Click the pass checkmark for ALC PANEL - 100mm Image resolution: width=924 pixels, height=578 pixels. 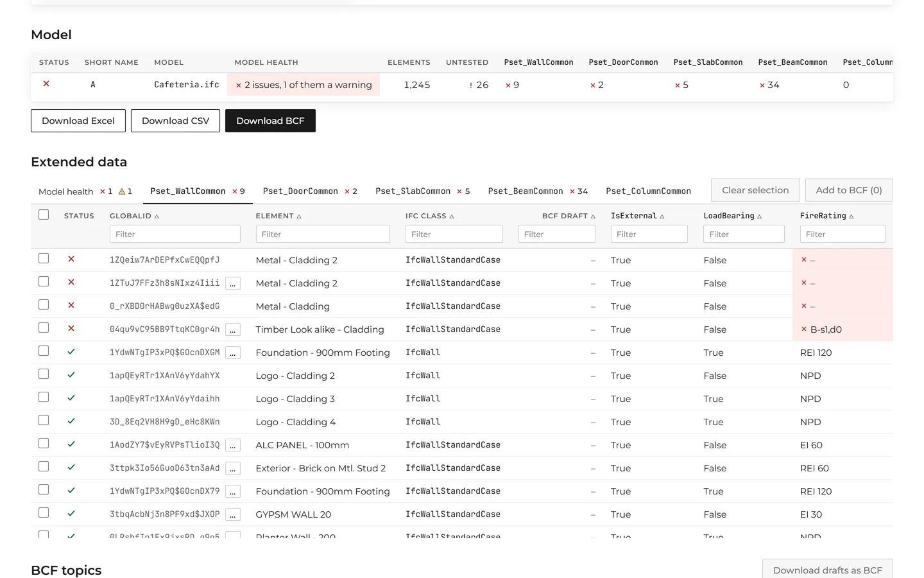71,444
